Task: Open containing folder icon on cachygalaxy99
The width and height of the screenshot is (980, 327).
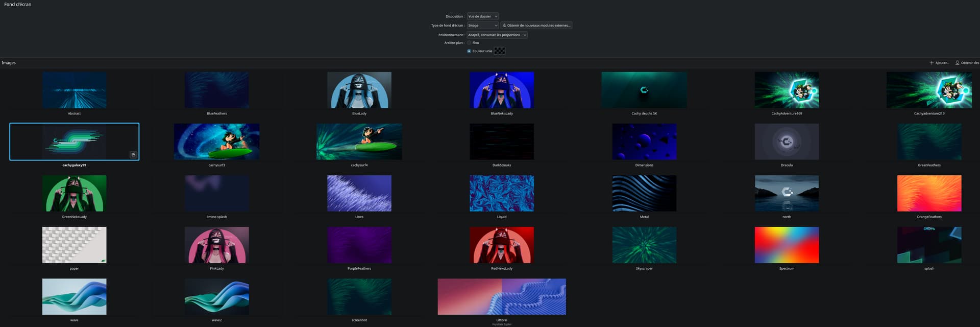Action: click(133, 155)
